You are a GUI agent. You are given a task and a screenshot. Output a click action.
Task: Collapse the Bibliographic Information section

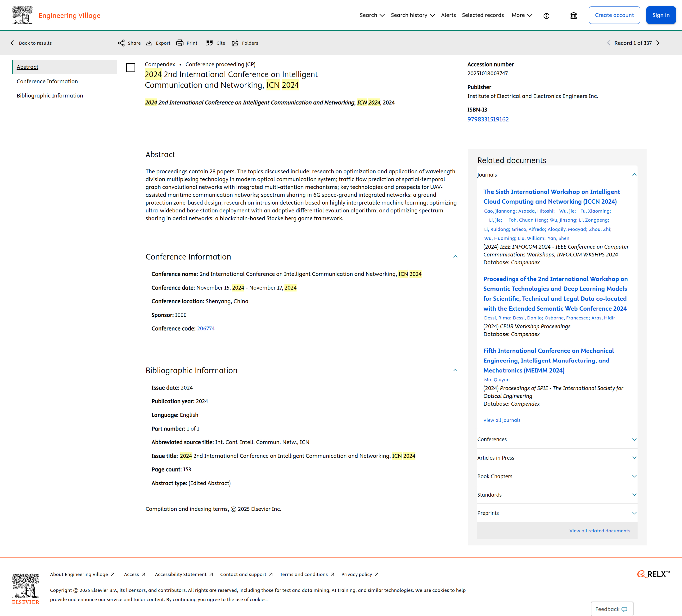pos(455,370)
